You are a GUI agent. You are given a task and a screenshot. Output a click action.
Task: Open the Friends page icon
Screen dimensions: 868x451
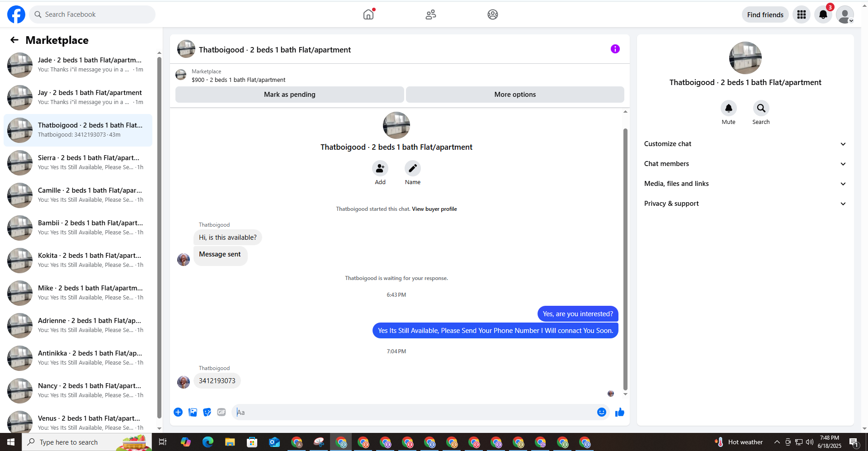(x=431, y=14)
